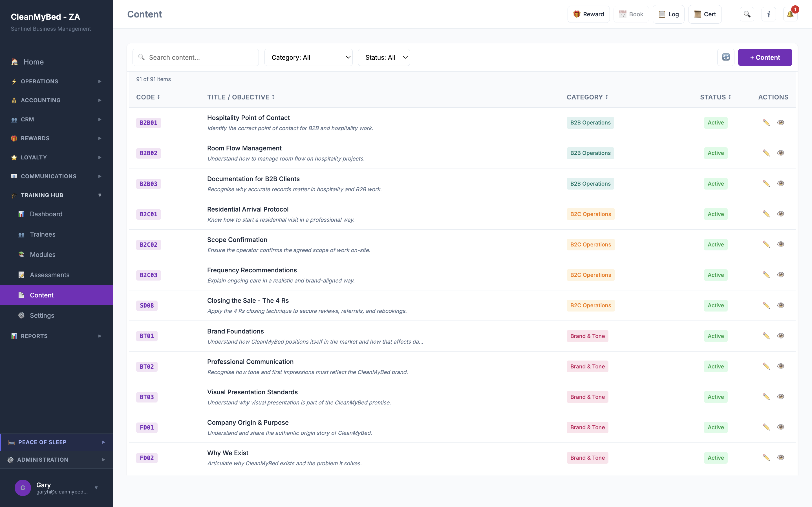Click eye icon for Room Flow Management
The height and width of the screenshot is (507, 812).
781,153
